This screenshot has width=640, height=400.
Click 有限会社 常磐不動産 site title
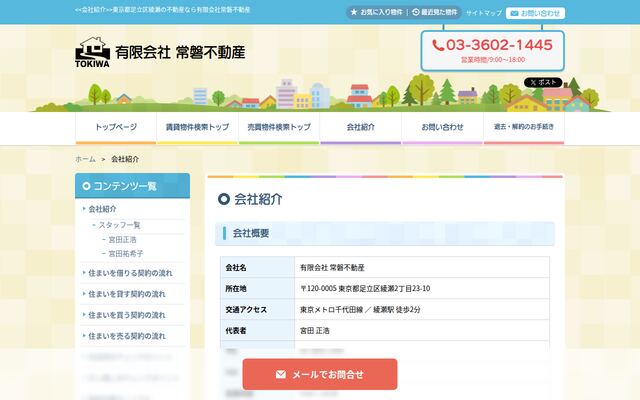pyautogui.click(x=180, y=52)
